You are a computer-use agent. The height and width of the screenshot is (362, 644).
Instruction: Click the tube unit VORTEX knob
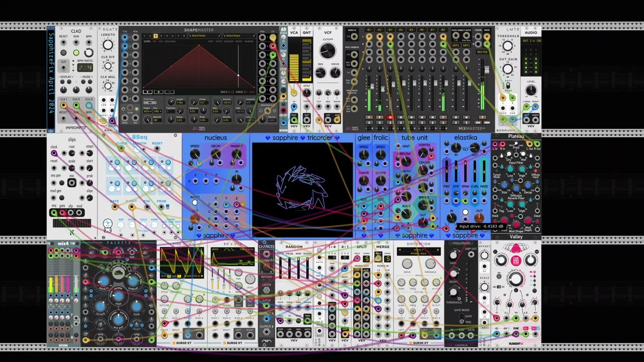click(x=423, y=153)
